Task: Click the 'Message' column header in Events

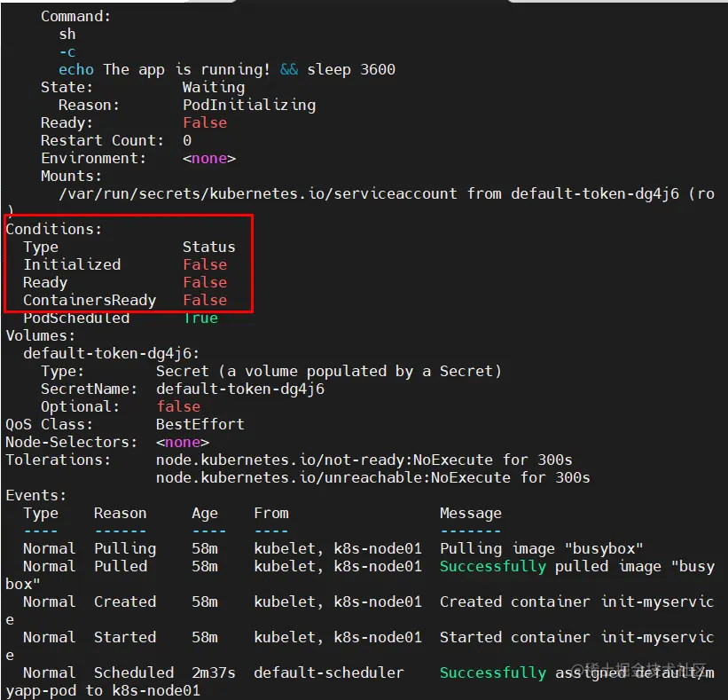Action: 471,514
